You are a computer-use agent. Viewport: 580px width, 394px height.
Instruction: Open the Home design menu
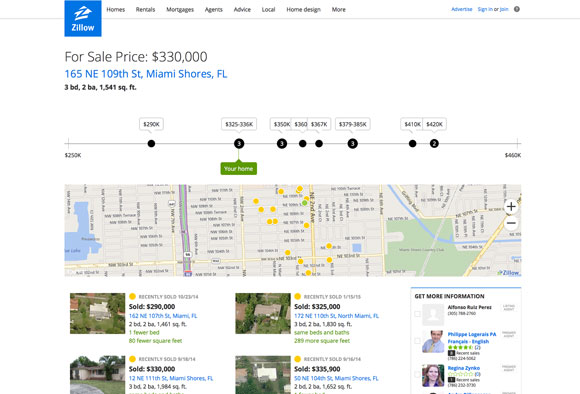304,10
